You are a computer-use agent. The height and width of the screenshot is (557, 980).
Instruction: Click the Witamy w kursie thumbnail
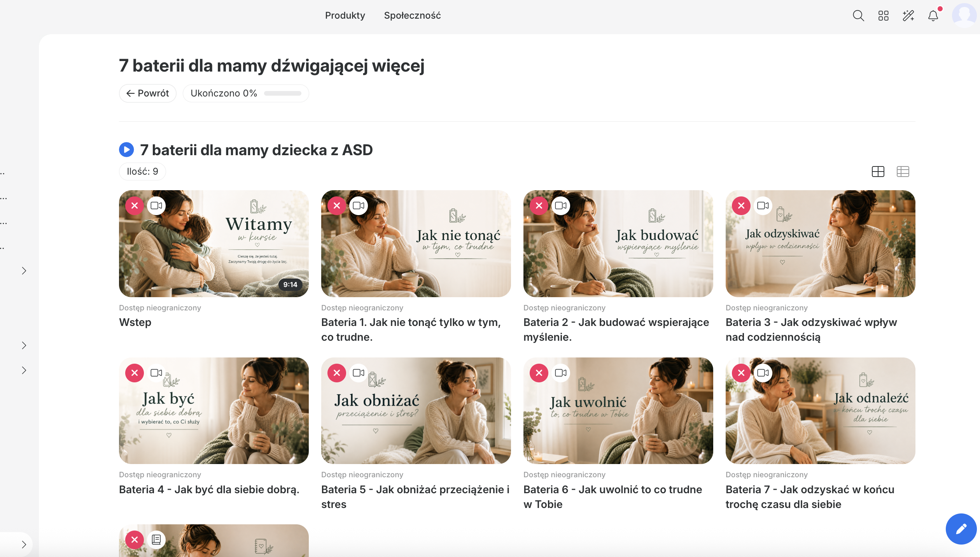214,244
